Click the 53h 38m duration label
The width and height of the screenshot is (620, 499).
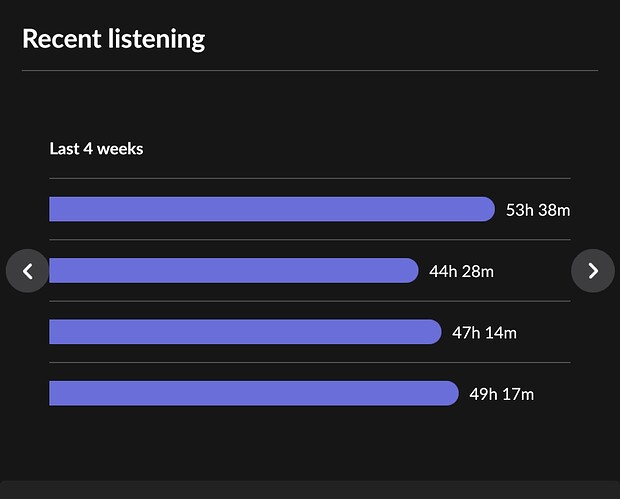point(538,210)
